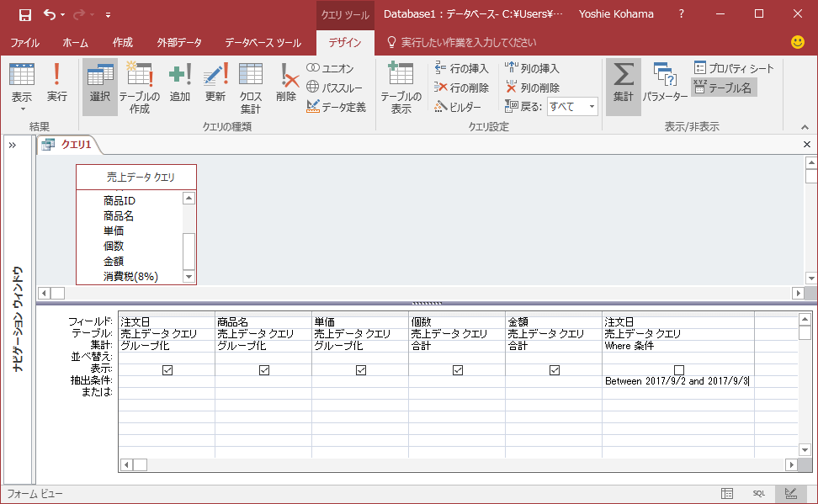Toggle the テーブル名 row display
The width and height of the screenshot is (818, 504).
(723, 88)
